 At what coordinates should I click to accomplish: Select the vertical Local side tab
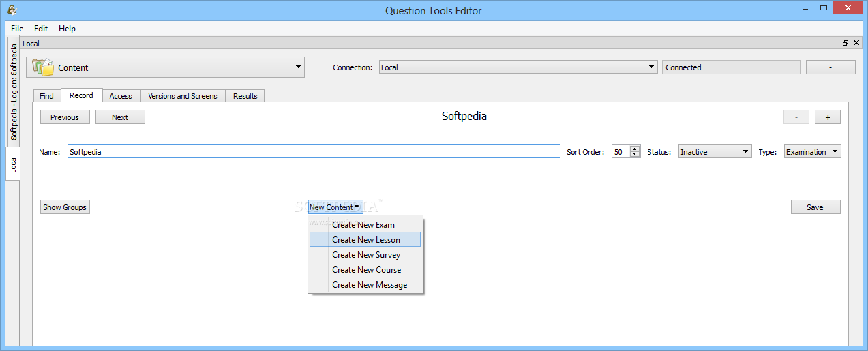click(x=13, y=164)
